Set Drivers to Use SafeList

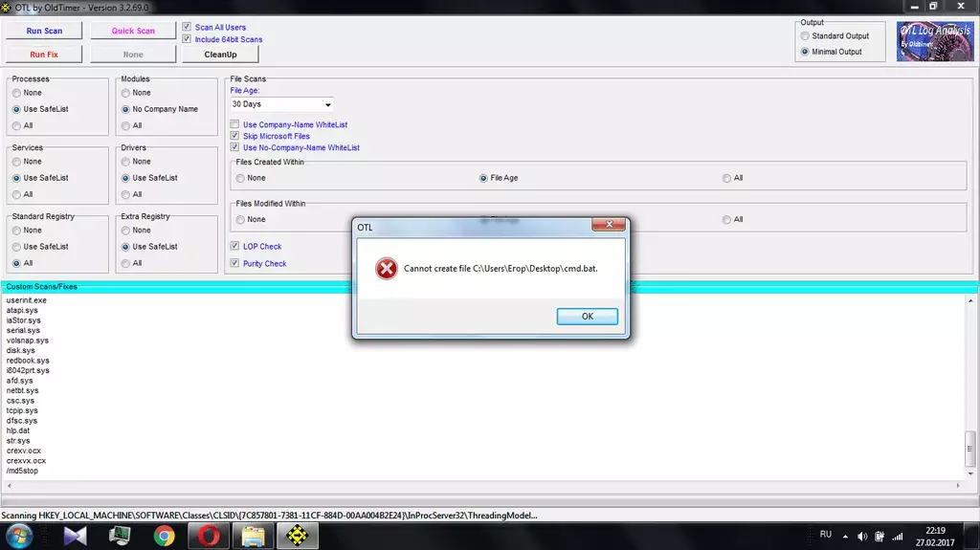pos(125,178)
